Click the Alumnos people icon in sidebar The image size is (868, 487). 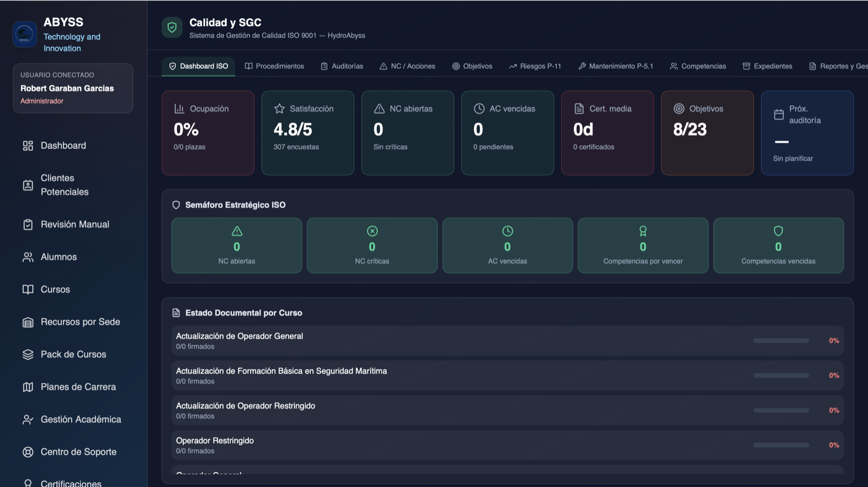pos(28,257)
